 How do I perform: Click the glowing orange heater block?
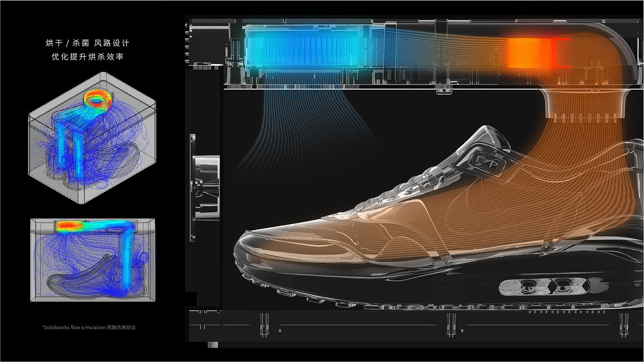coord(532,52)
